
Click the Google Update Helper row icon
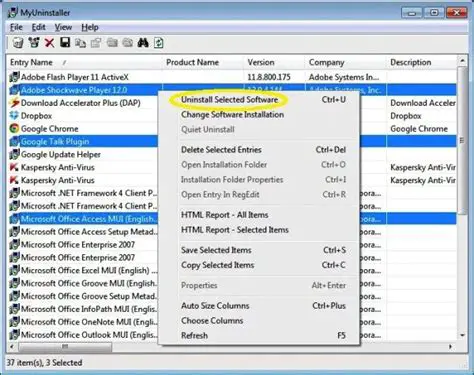click(x=14, y=154)
